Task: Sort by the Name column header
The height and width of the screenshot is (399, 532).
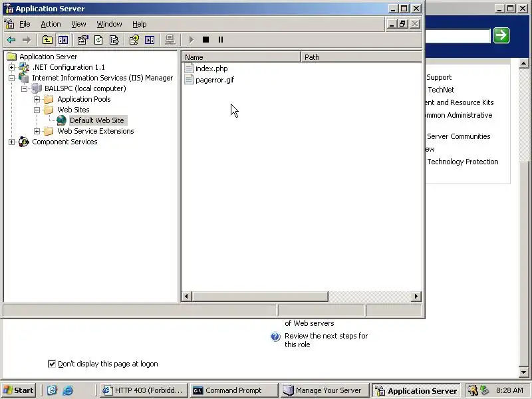Action: (x=241, y=57)
